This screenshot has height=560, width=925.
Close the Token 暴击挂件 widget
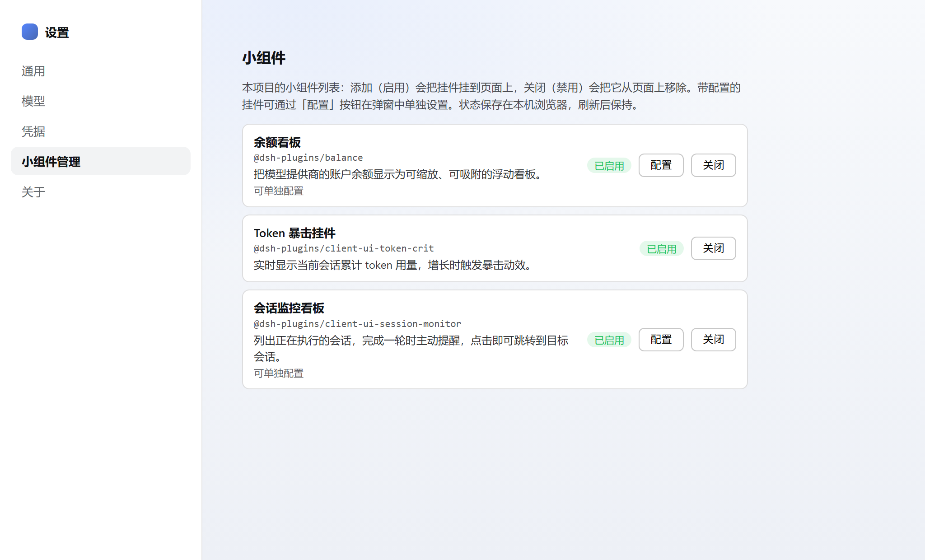713,248
